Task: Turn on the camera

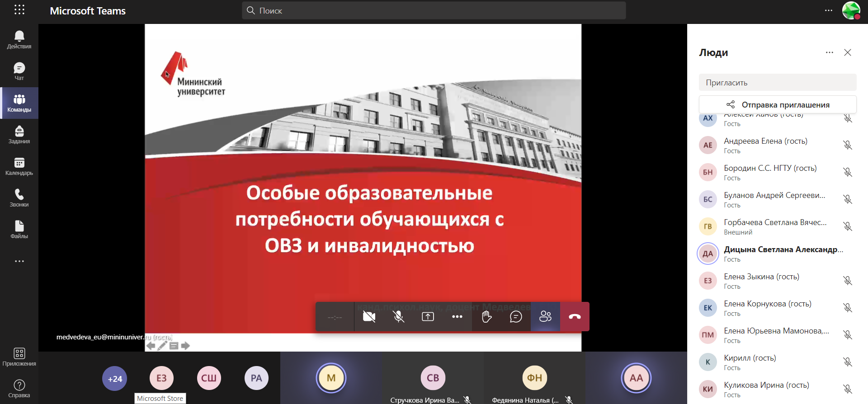Action: [x=369, y=317]
